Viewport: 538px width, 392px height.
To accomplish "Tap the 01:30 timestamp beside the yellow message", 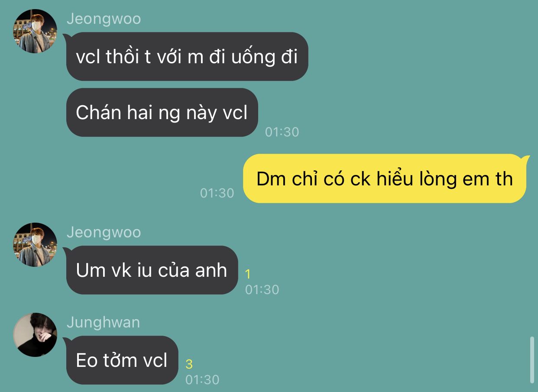I will coord(217,193).
